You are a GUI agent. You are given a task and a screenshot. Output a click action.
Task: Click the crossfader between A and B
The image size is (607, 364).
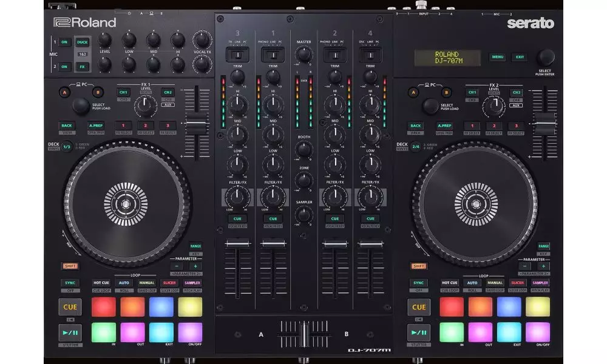[x=304, y=334]
